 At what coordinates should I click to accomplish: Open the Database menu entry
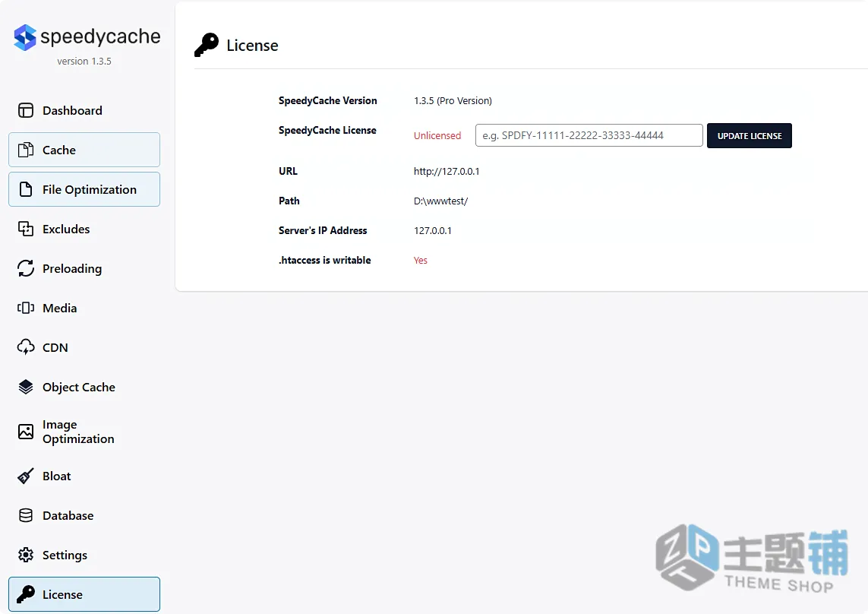coord(84,515)
